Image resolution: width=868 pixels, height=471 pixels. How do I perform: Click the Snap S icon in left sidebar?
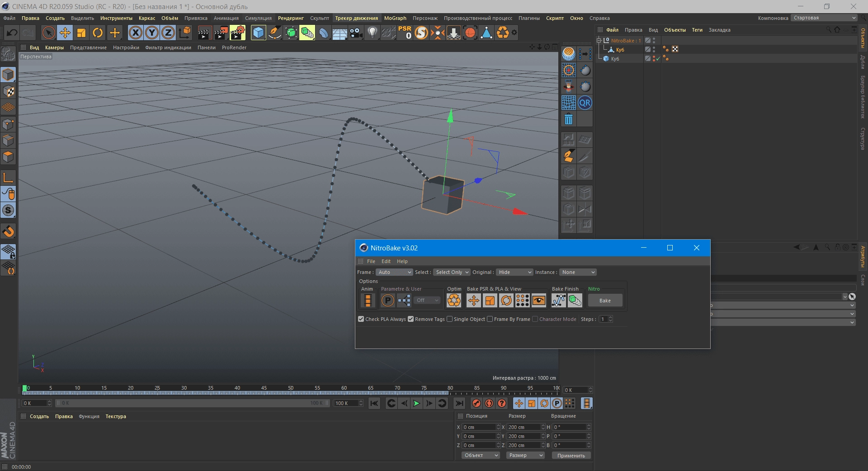(8, 211)
